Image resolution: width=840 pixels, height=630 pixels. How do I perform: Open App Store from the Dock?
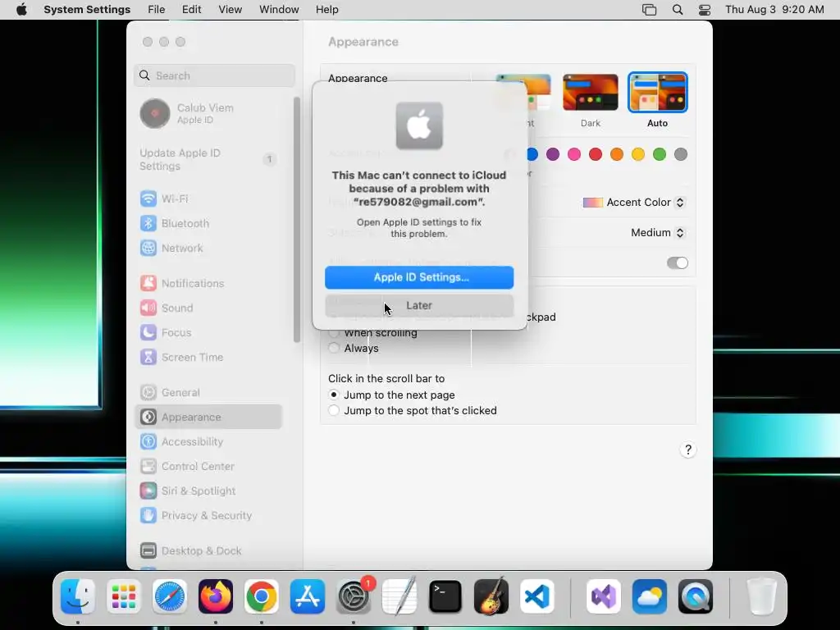tap(308, 596)
